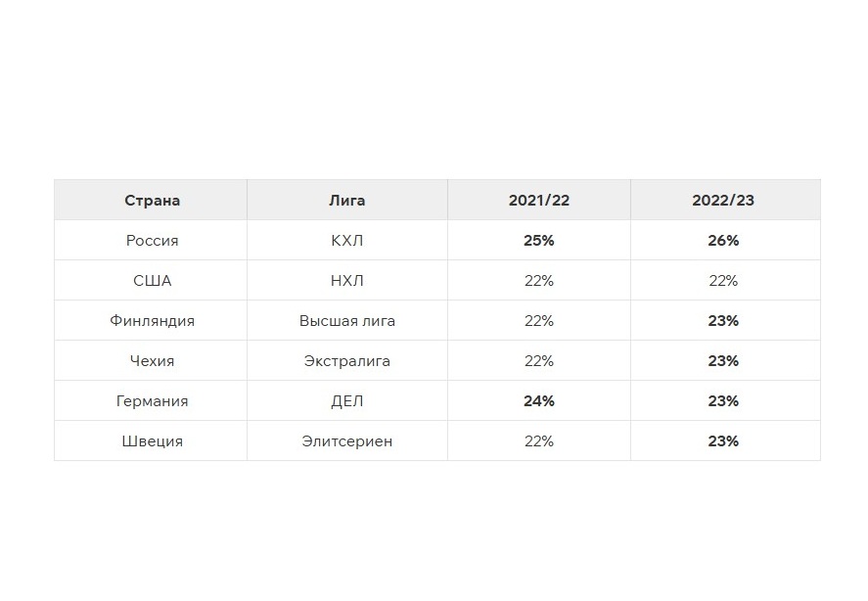Select the 2021/22 column header
The height and width of the screenshot is (601, 868).
coord(538,200)
